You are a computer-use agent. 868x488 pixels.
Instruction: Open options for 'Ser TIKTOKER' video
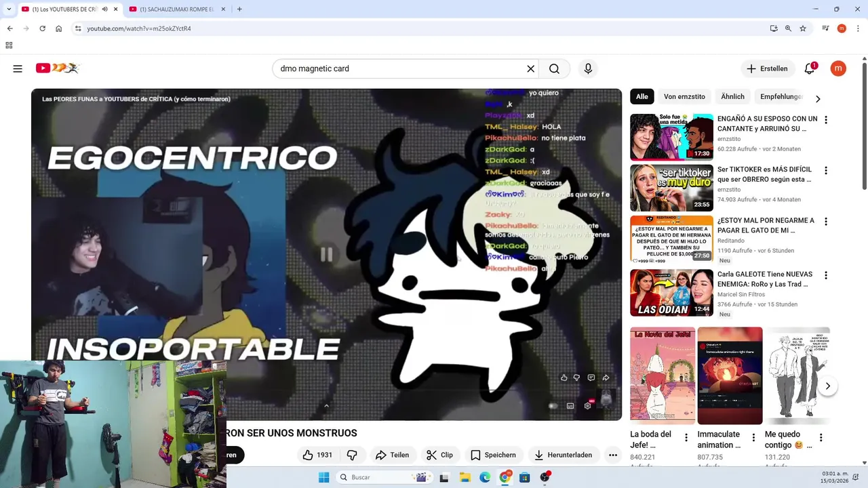(826, 171)
